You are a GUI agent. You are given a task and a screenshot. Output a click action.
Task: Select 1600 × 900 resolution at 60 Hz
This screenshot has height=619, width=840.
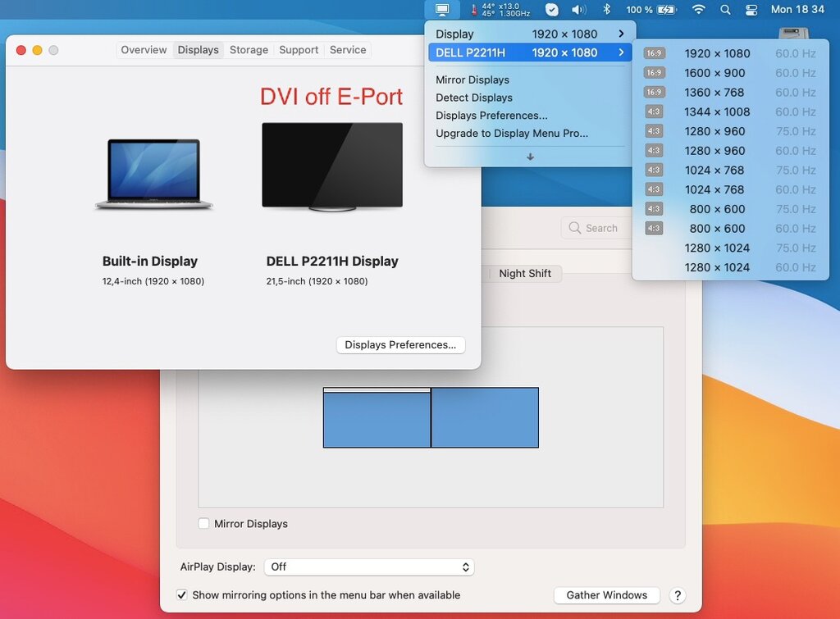pos(714,73)
